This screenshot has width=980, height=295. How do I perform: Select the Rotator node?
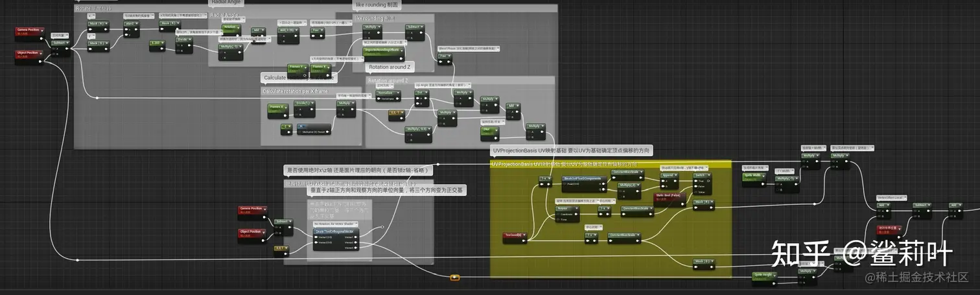567,215
